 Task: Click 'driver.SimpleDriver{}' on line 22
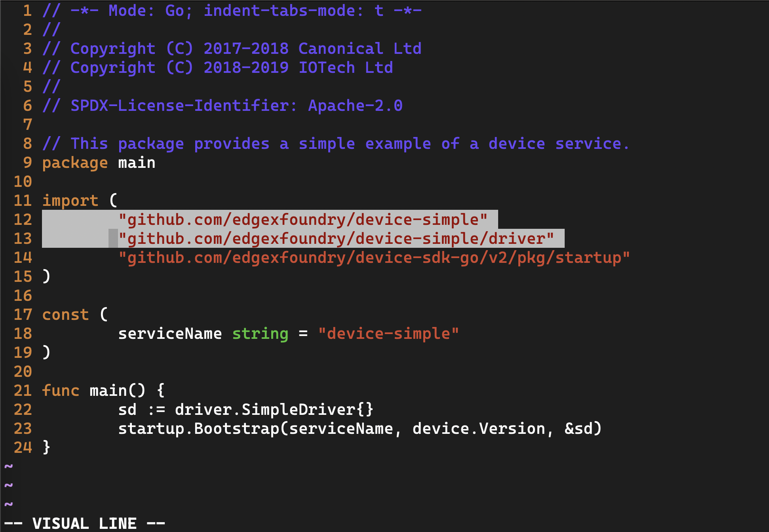pos(274,410)
